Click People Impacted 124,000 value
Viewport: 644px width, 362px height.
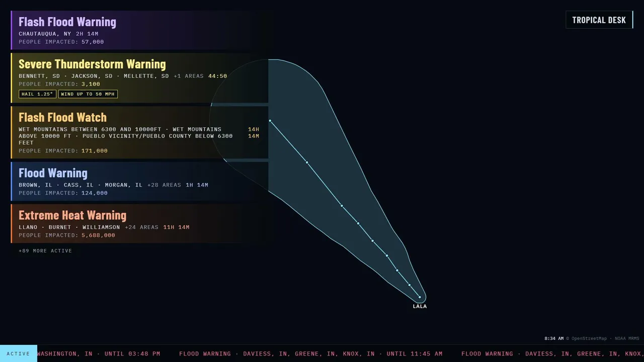pos(95,193)
